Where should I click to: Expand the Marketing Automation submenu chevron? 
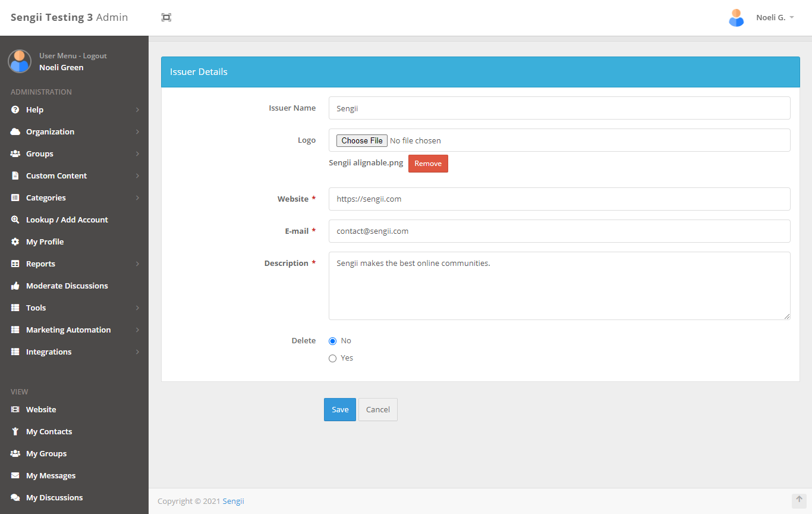(137, 330)
